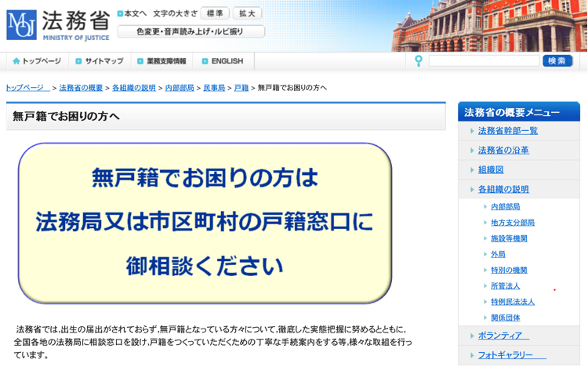Viewport: 588px width, 367px height.
Task: Open 法務省の沿革 in sidebar menu
Action: 503,150
